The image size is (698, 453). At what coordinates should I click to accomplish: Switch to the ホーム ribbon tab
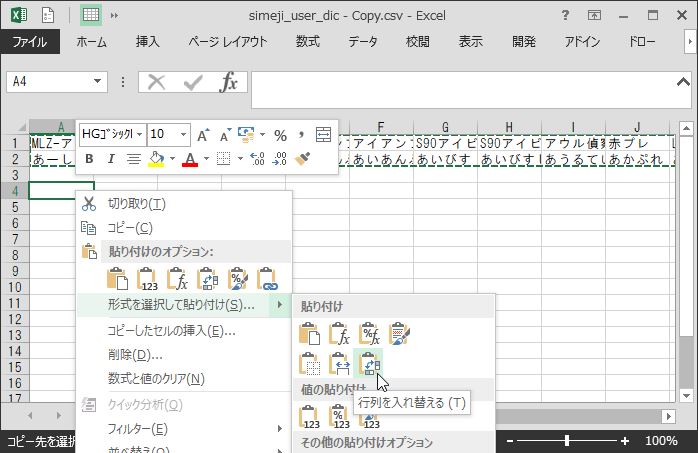pyautogui.click(x=91, y=42)
